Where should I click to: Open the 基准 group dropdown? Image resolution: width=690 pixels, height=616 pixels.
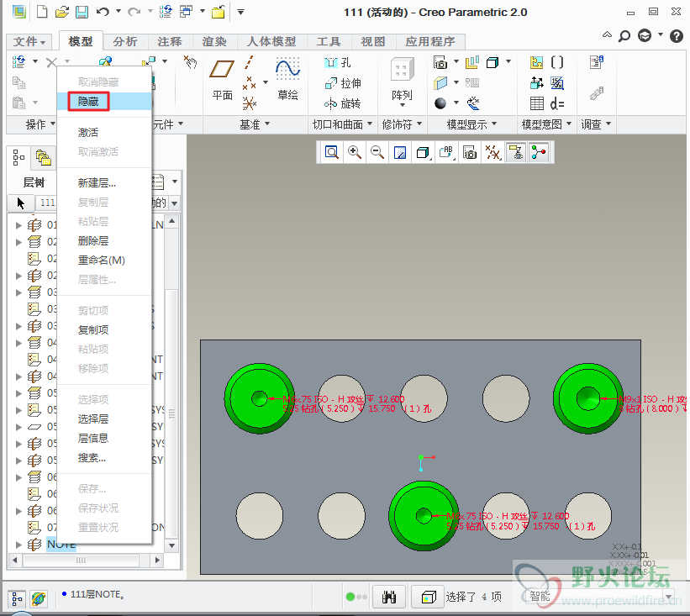pos(255,124)
